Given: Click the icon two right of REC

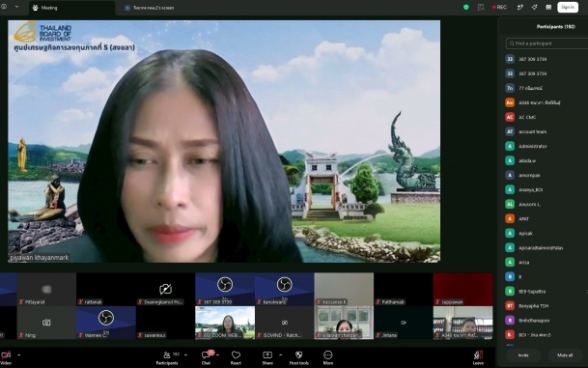Looking at the screenshot, I should point(534,7).
